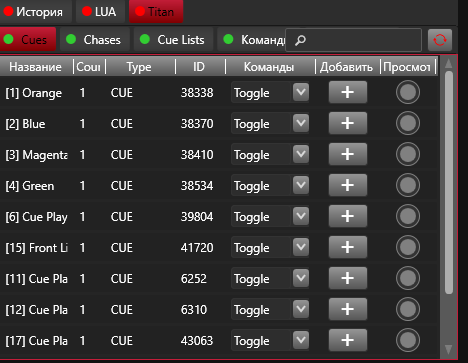Add the [2] Blue cue with plus
The height and width of the screenshot is (363, 468).
(348, 123)
